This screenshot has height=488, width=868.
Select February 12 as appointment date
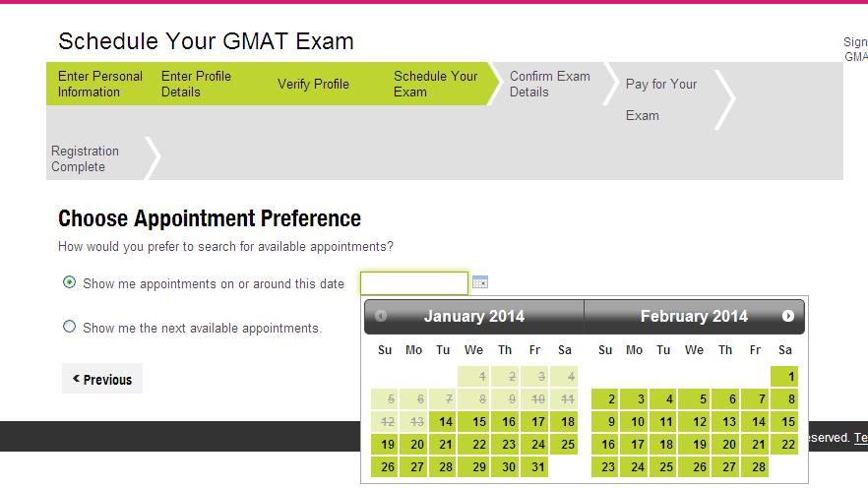click(x=694, y=422)
